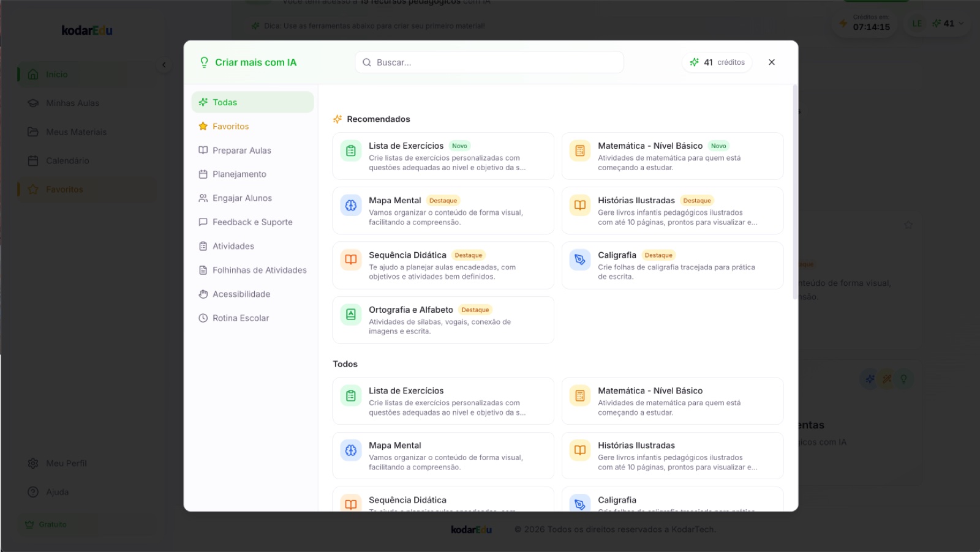Click the Recomendados section heading
The image size is (980, 552).
point(379,119)
